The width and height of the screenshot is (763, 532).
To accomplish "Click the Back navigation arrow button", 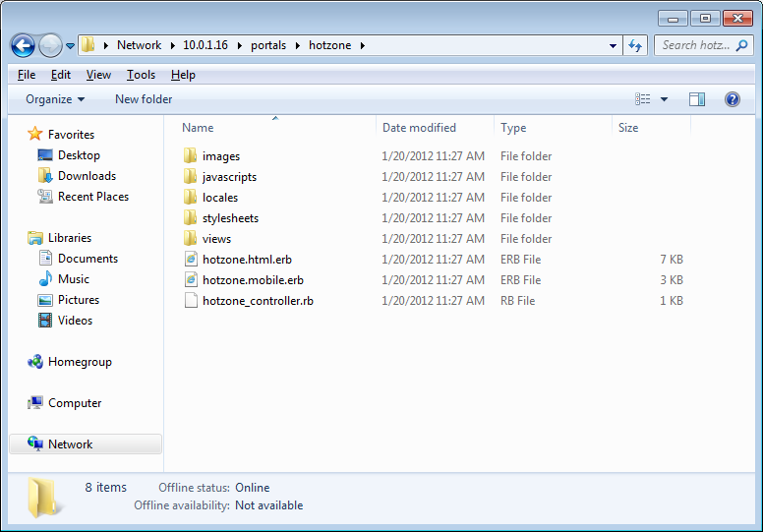I will coord(23,45).
